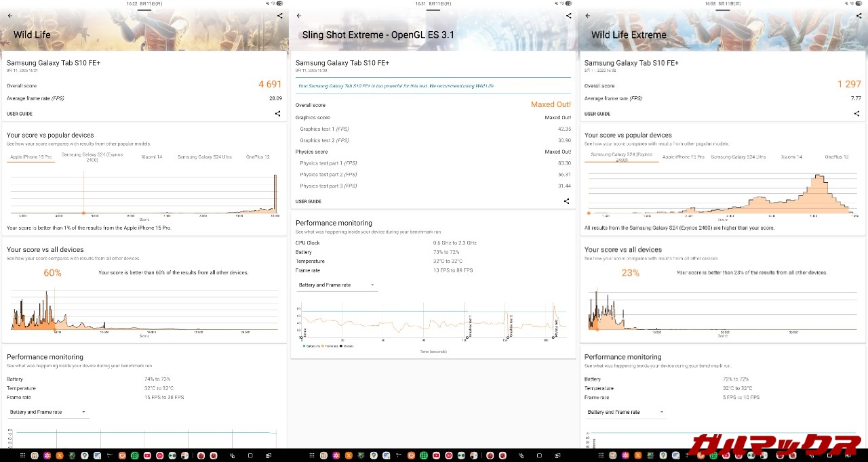
Task: Expand Battery and Frame rate dropdown under 4 691 result
Action: pyautogui.click(x=47, y=412)
